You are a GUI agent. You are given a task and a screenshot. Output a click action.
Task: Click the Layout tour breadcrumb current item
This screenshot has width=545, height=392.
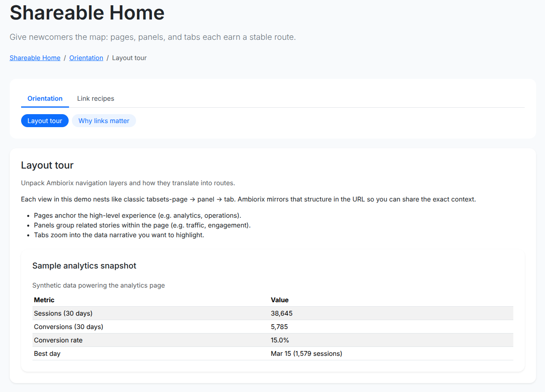pos(129,58)
